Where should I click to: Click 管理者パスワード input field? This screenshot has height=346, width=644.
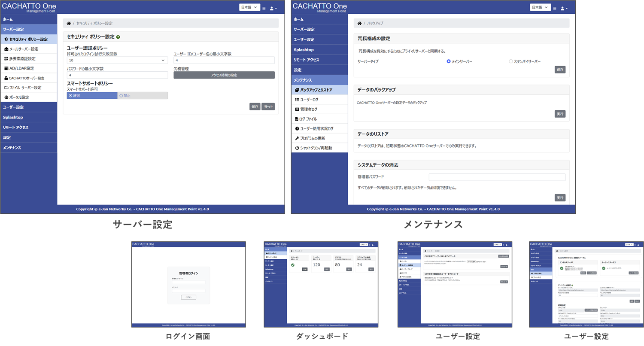[x=497, y=177]
